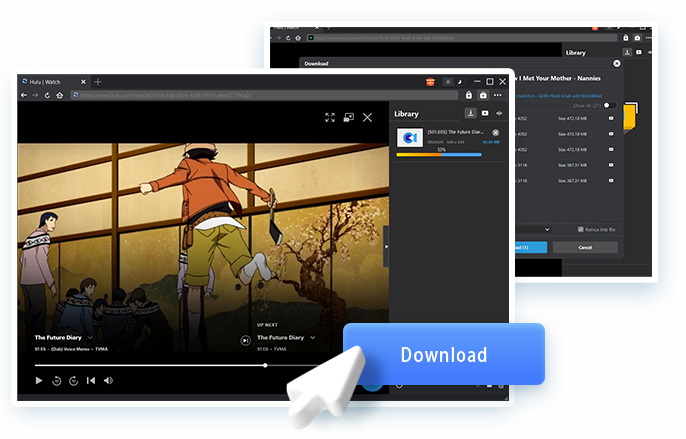Enter fullscreen in the video player
This screenshot has height=439, width=686.
click(x=330, y=117)
